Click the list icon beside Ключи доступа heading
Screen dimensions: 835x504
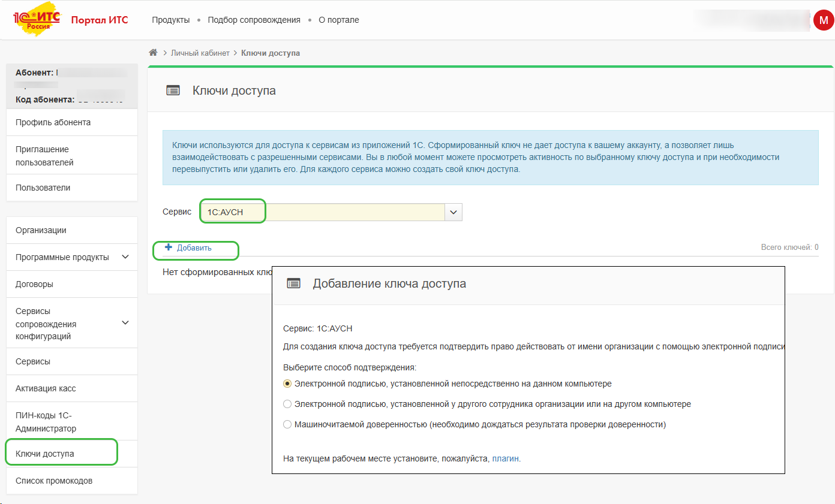click(173, 90)
